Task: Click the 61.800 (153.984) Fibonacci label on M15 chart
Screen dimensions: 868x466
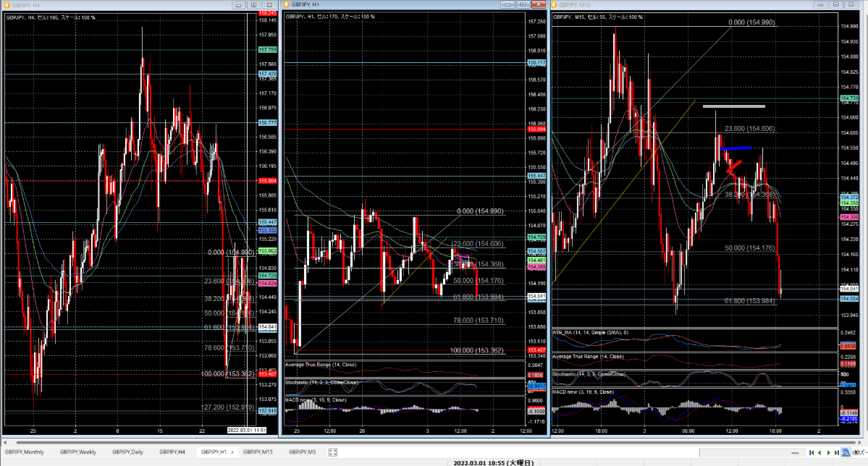Action: [x=749, y=301]
